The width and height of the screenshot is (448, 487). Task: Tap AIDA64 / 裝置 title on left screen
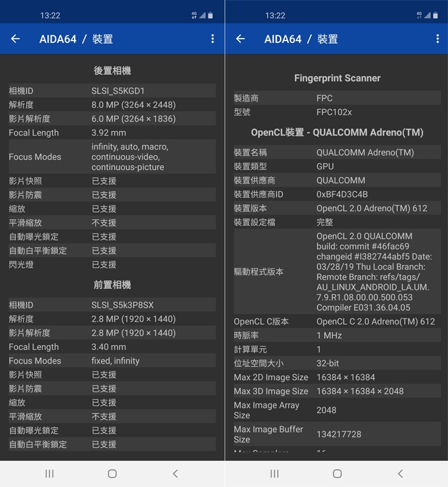[x=76, y=39]
